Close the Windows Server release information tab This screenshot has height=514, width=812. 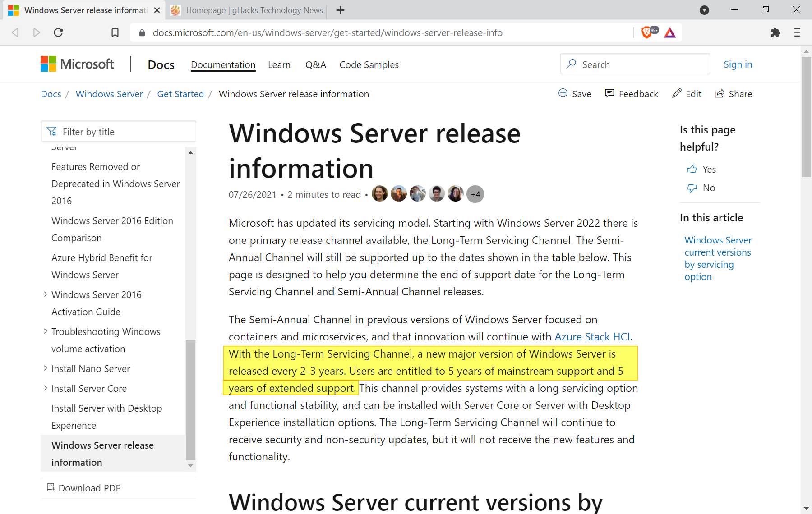[157, 10]
